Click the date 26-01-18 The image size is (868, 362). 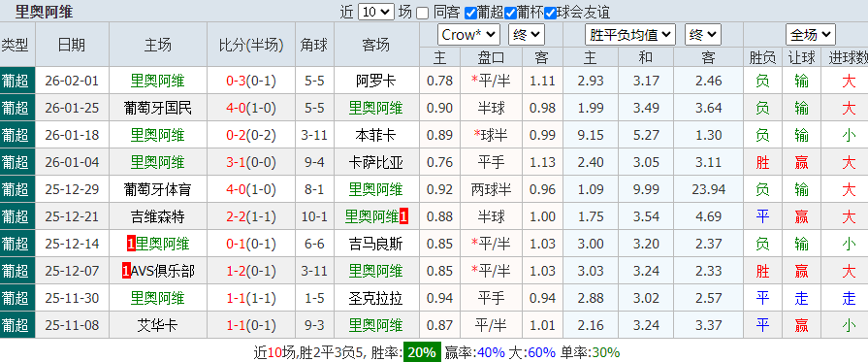pyautogui.click(x=72, y=135)
